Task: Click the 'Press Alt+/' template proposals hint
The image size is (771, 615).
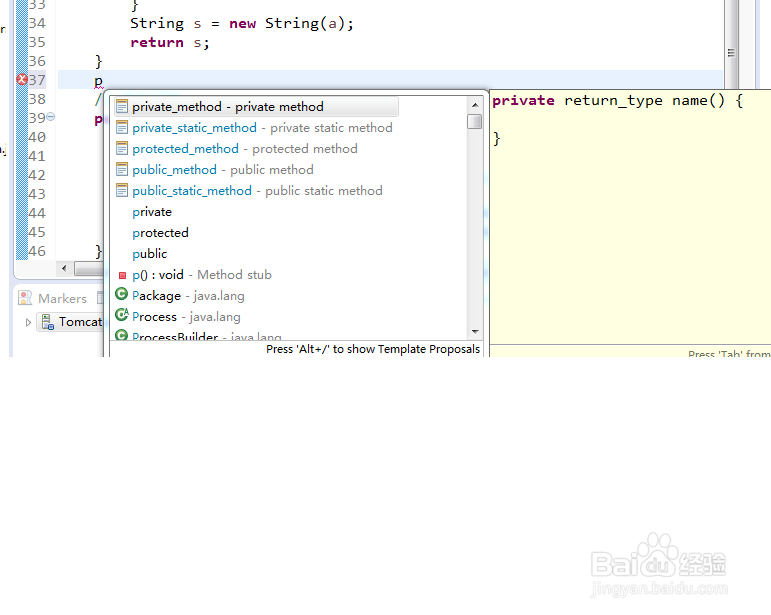Action: click(x=373, y=349)
